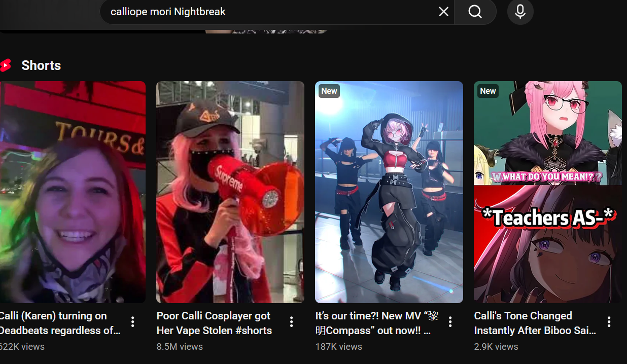Click the red Shorts logo icon
This screenshot has height=364, width=627.
tap(6, 65)
